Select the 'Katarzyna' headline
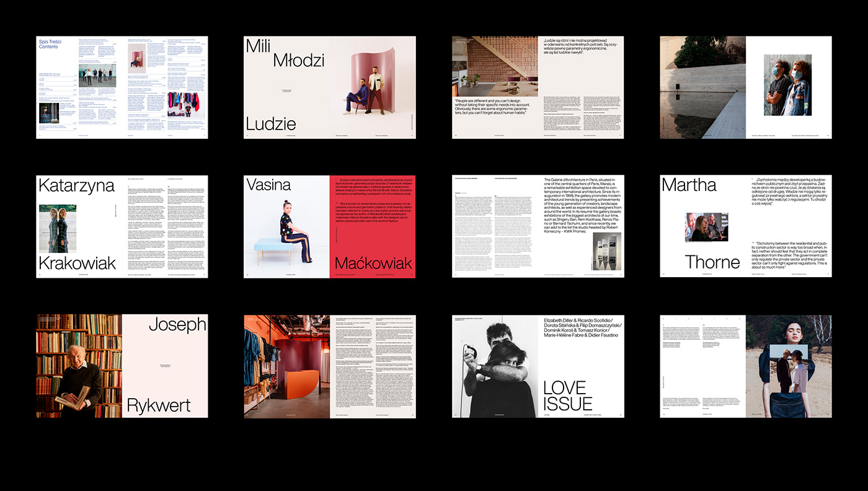The height and width of the screenshot is (491, 868). (76, 185)
